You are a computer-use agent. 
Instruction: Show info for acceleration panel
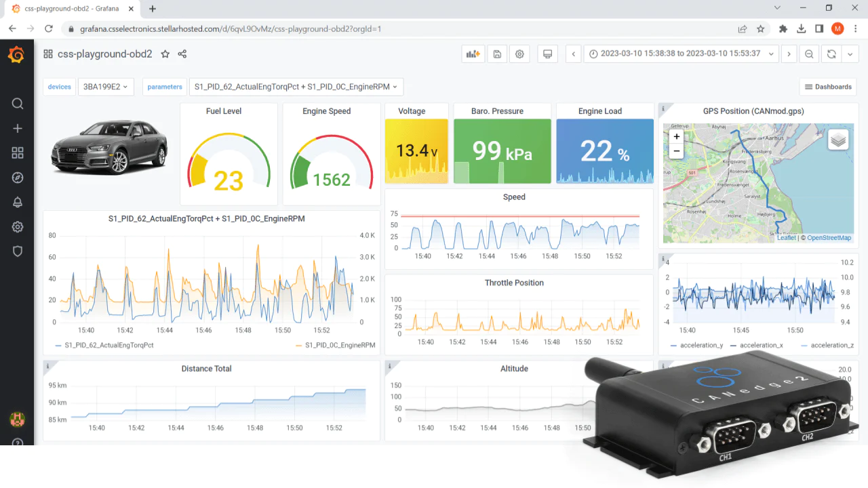pyautogui.click(x=663, y=258)
